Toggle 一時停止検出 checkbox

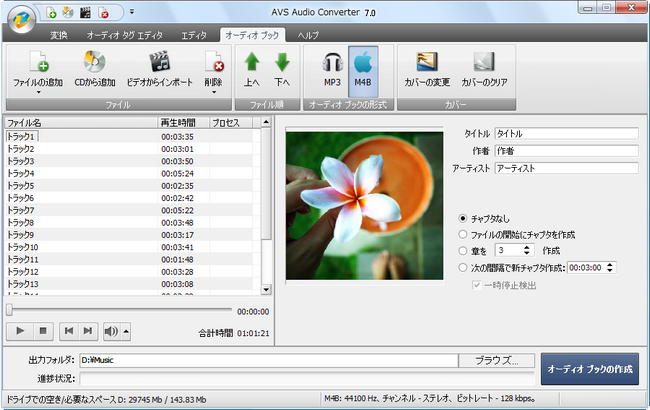477,285
